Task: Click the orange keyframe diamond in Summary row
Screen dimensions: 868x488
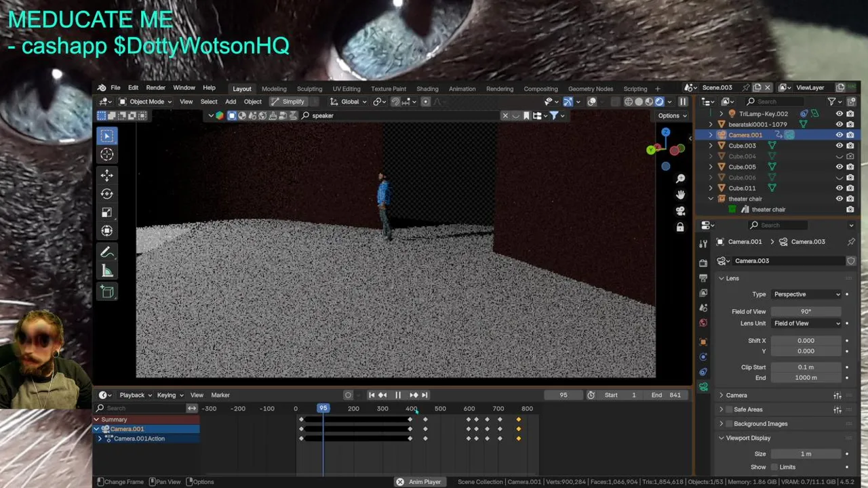Action: click(x=519, y=420)
